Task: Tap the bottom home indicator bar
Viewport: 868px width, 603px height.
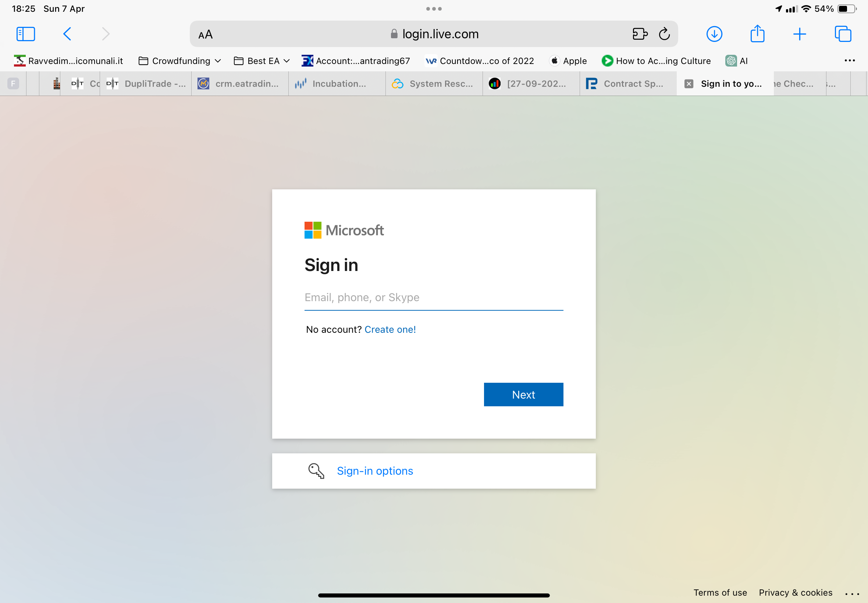Action: coord(434,595)
